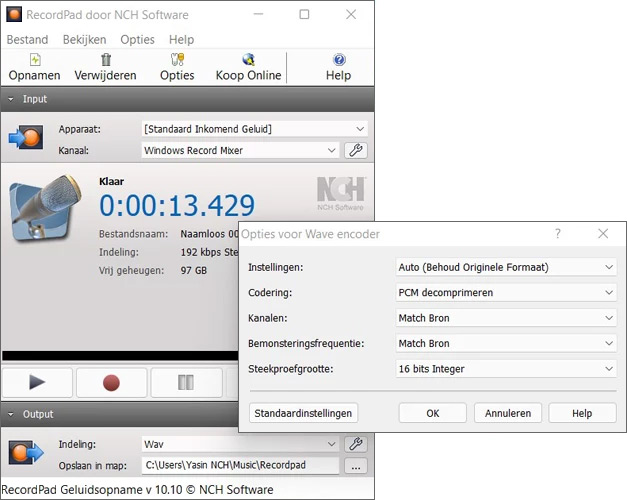Viewport: 627px width, 500px height.
Task: Open the Opties menu in menu bar
Action: pos(137,40)
